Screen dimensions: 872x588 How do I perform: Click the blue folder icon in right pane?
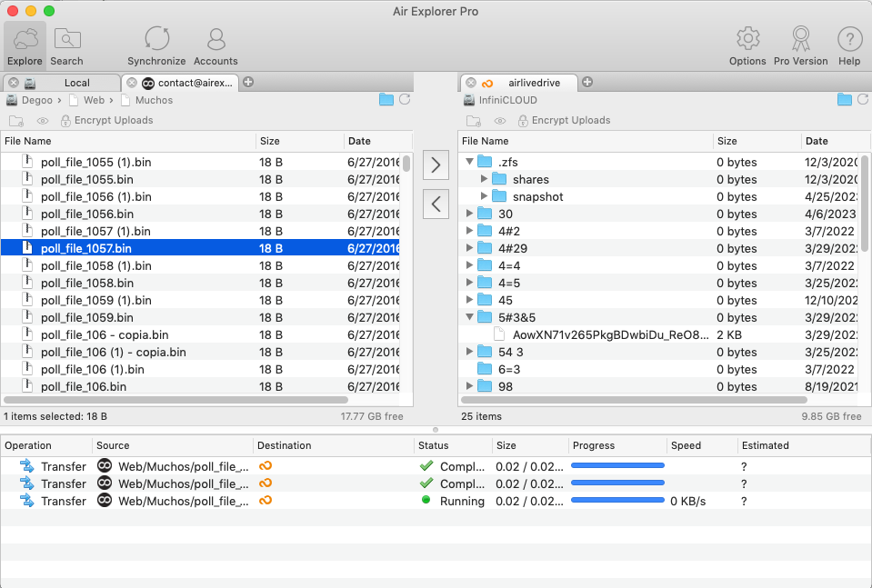coord(844,99)
